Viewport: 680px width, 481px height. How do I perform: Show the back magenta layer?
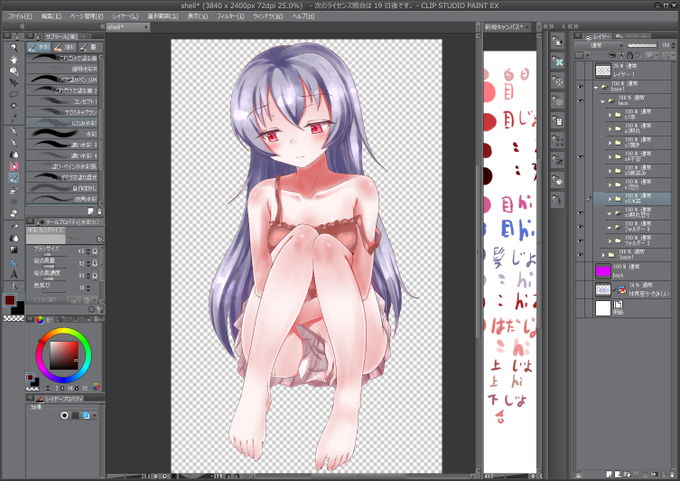click(580, 271)
